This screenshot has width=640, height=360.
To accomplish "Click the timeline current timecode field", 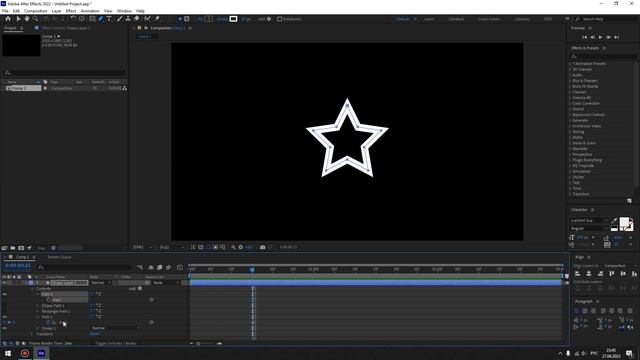I will point(18,266).
